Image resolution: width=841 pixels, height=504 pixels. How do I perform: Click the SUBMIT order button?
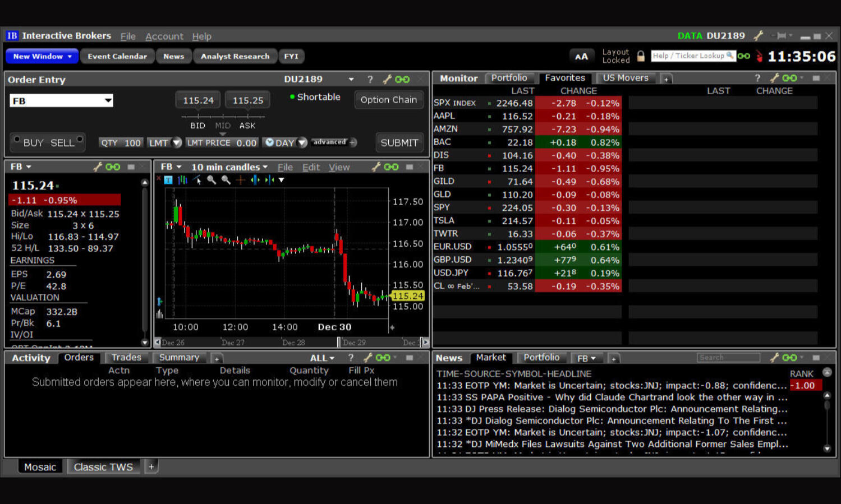(399, 142)
